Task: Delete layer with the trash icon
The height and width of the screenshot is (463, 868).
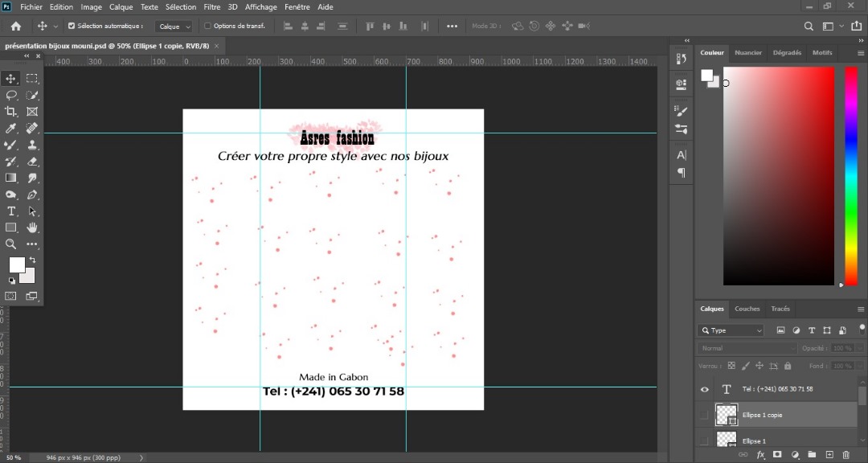Action: [x=845, y=455]
